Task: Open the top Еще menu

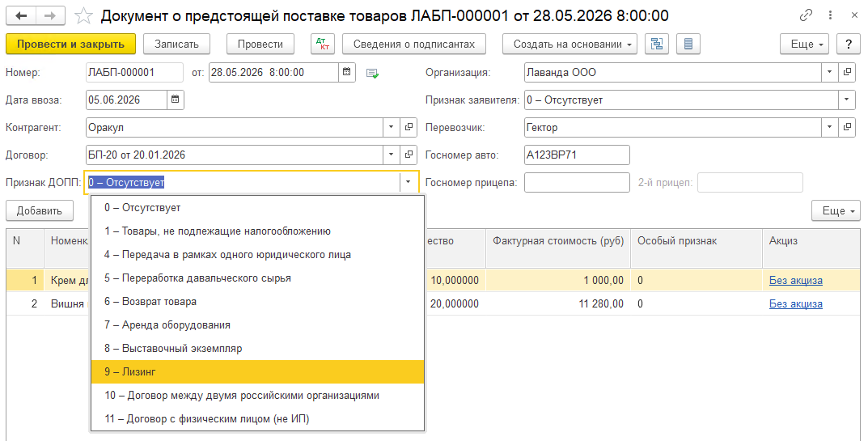Action: pos(804,45)
